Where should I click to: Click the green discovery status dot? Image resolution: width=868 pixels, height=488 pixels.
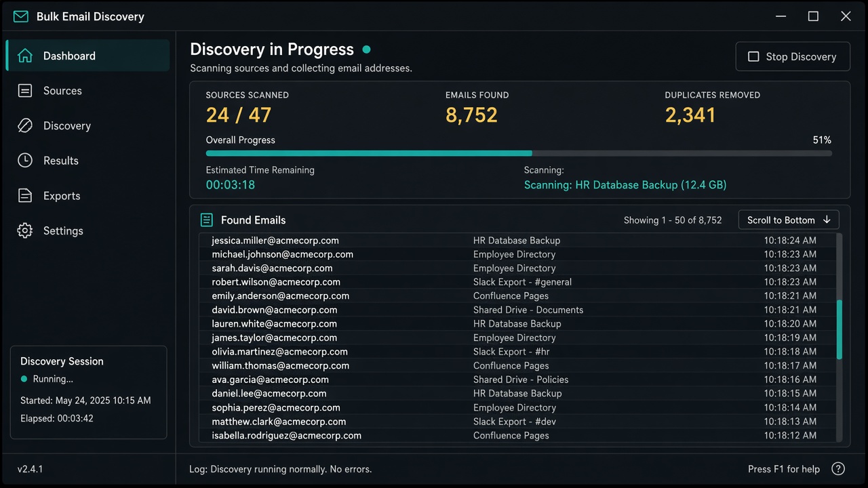point(367,49)
